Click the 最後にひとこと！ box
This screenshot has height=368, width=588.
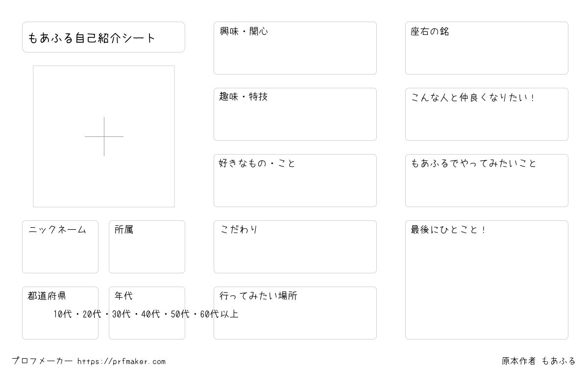tap(487, 280)
